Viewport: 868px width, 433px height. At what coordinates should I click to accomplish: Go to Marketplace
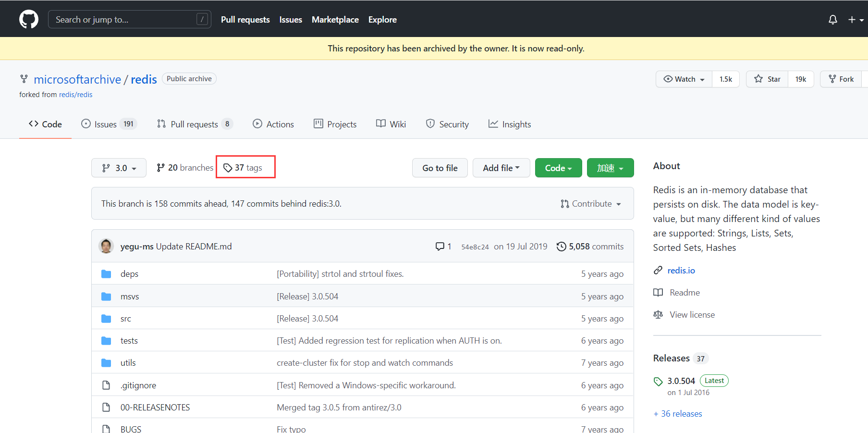pos(335,20)
